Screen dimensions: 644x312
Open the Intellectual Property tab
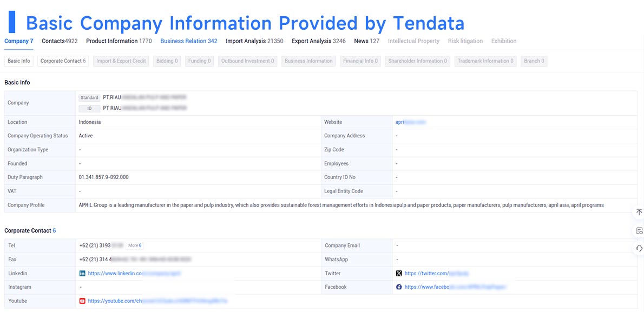(413, 41)
